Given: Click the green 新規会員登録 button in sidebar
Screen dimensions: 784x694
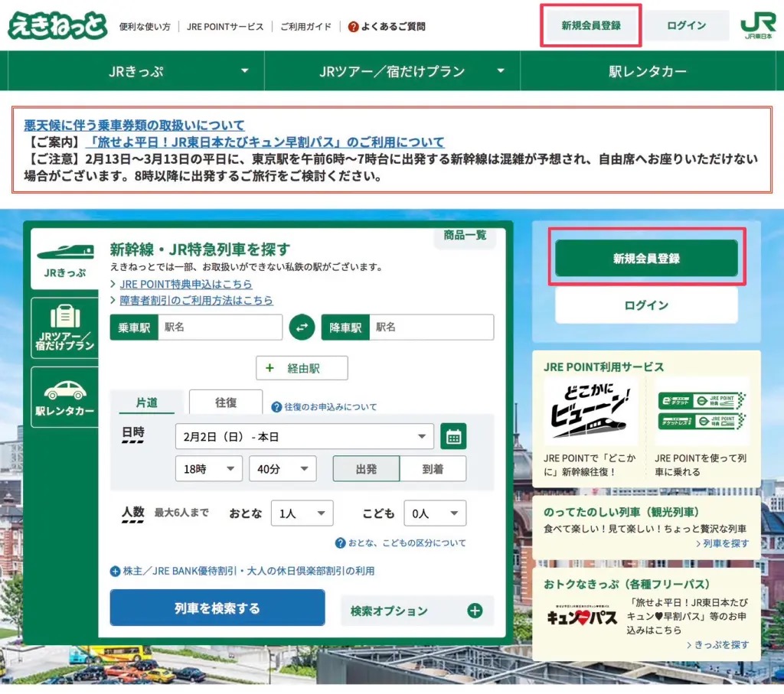Looking at the screenshot, I should [646, 258].
